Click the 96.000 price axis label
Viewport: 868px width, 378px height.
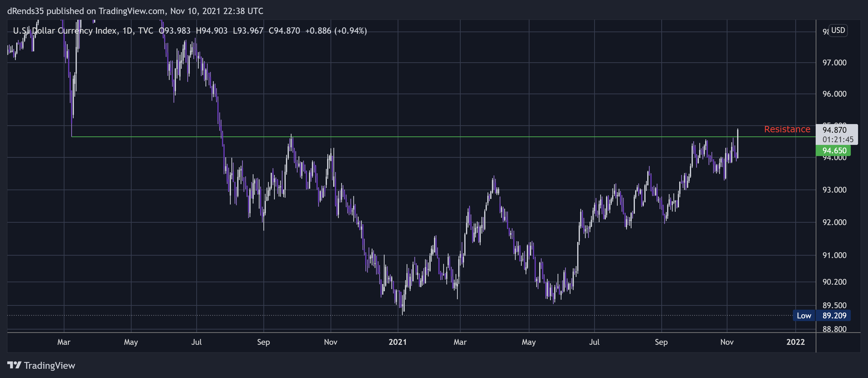834,94
